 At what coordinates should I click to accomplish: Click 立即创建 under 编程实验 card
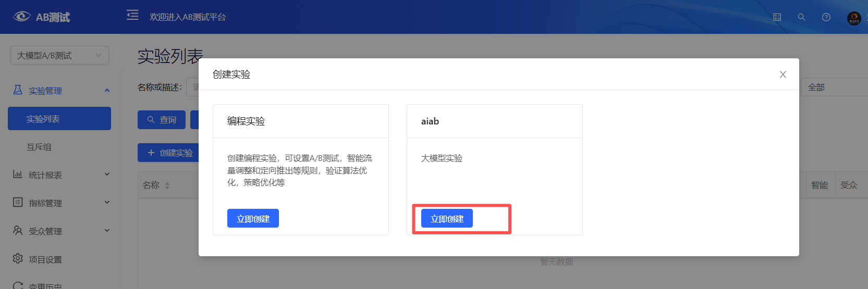[253, 219]
